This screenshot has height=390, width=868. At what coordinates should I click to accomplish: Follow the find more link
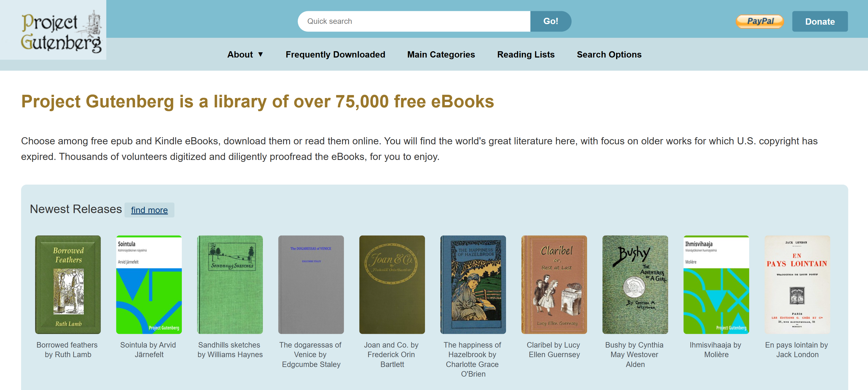tap(149, 210)
